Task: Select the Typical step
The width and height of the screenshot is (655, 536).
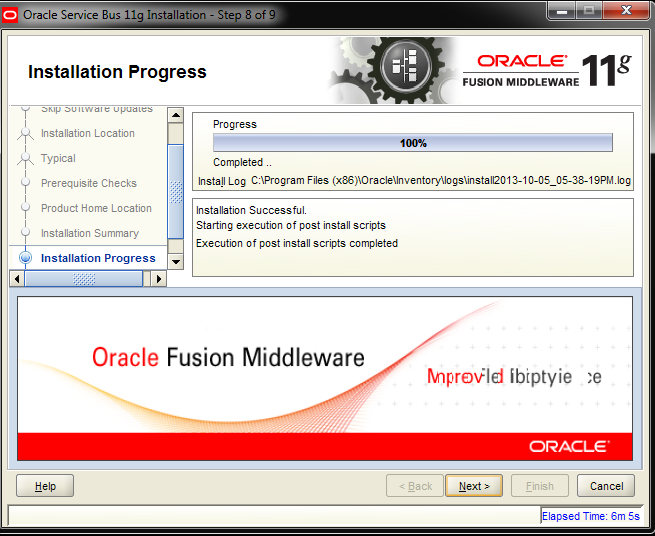Action: click(x=58, y=158)
